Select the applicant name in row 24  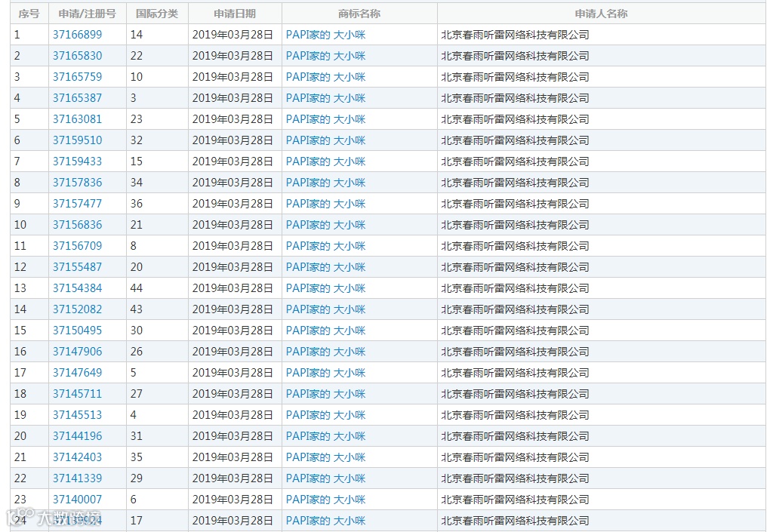[x=515, y=520]
